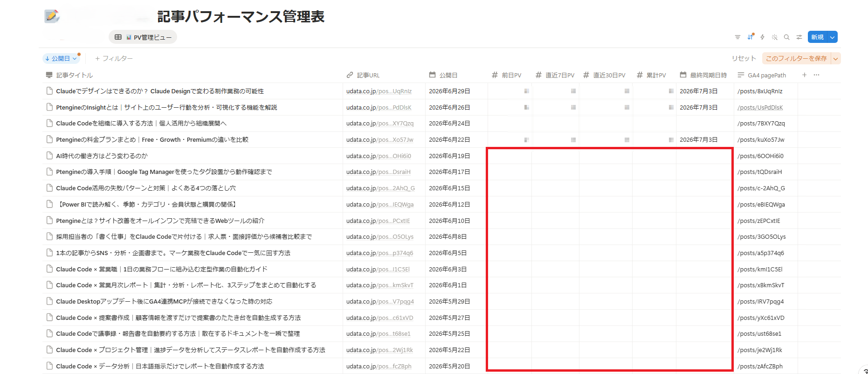
Task: Open title Claude Code活用の失敗パターンと対策
Action: tap(146, 188)
